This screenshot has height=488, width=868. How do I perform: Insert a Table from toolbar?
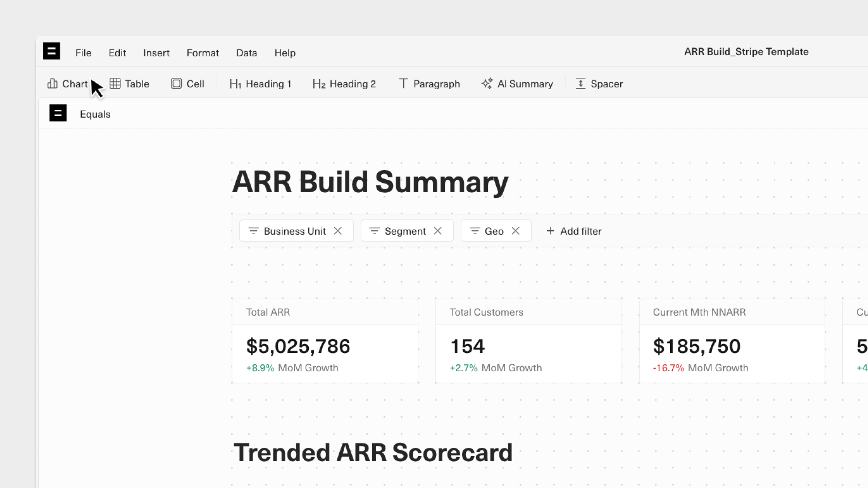click(x=129, y=84)
